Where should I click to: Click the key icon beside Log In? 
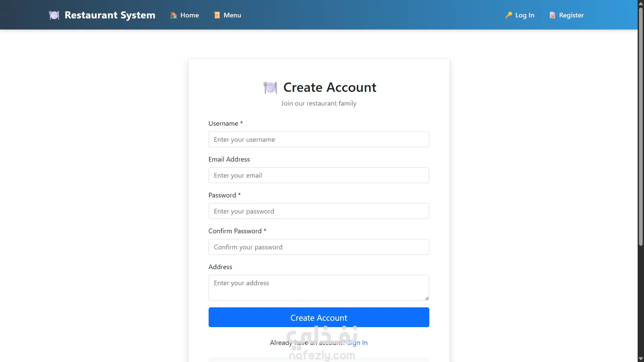(x=508, y=15)
